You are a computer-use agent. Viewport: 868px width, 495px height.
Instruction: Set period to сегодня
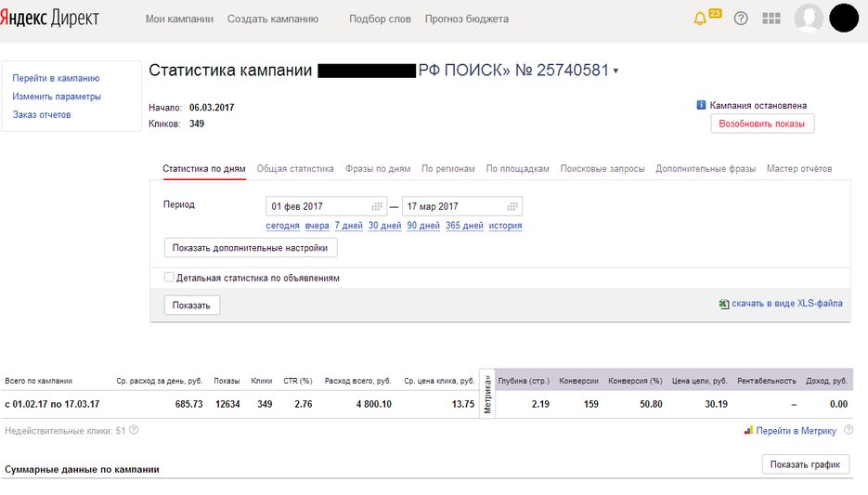click(282, 226)
